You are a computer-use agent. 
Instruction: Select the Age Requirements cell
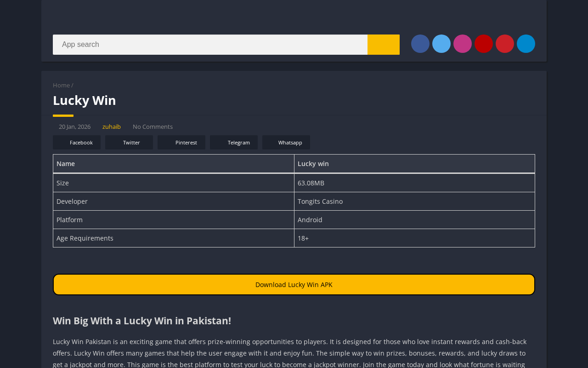[174, 238]
